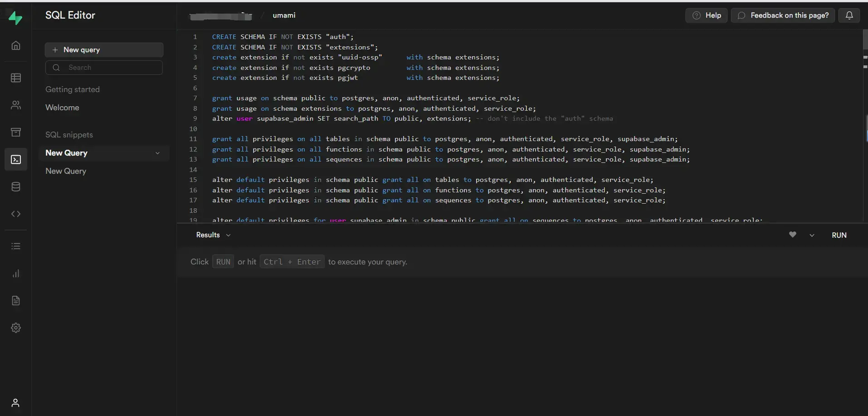The image size is (868, 416).
Task: Open the API docs code icon
Action: click(16, 214)
